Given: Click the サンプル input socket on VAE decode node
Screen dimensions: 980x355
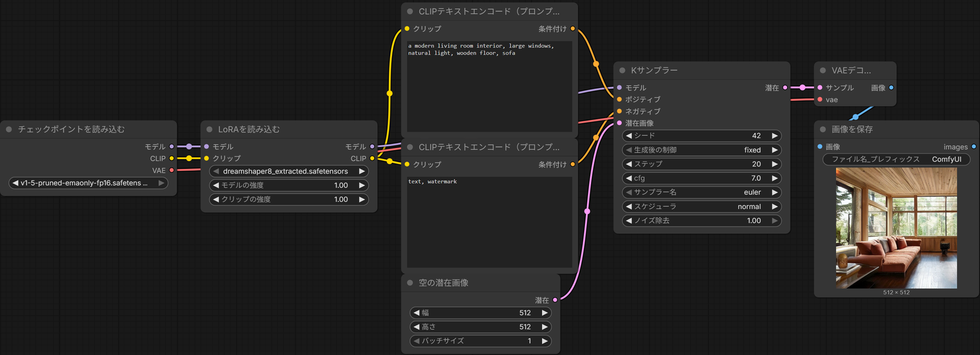Looking at the screenshot, I should click(x=820, y=88).
